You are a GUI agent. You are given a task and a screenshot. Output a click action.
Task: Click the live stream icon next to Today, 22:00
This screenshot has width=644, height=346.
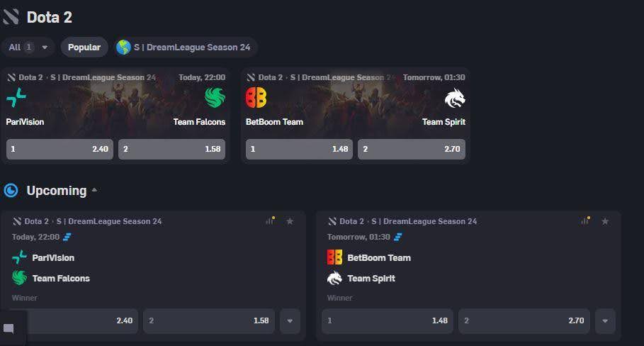67,237
